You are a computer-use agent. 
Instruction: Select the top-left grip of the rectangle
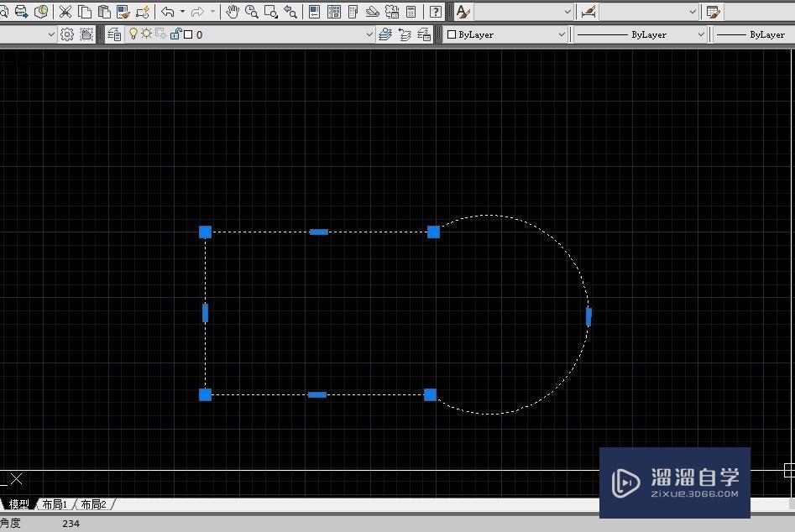[x=204, y=232]
